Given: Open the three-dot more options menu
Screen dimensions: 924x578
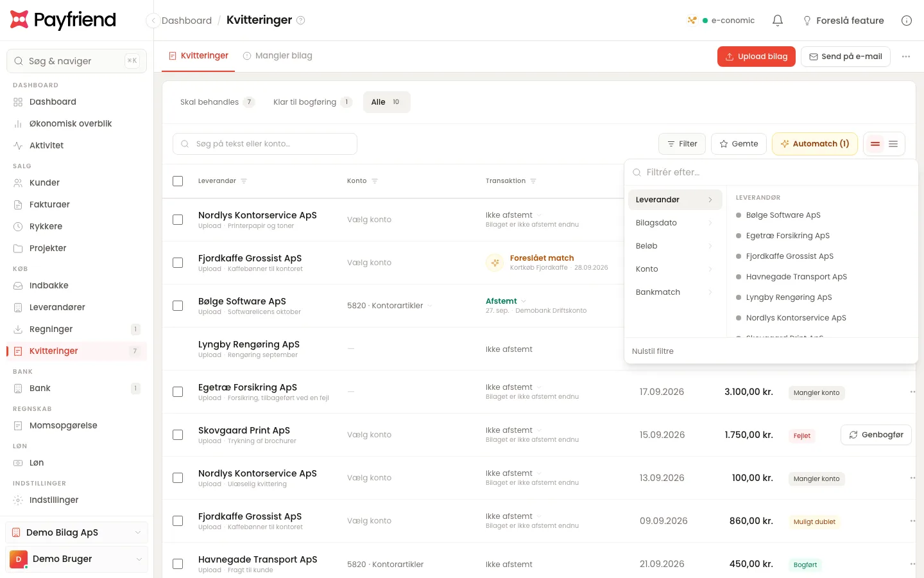Looking at the screenshot, I should coord(906,57).
